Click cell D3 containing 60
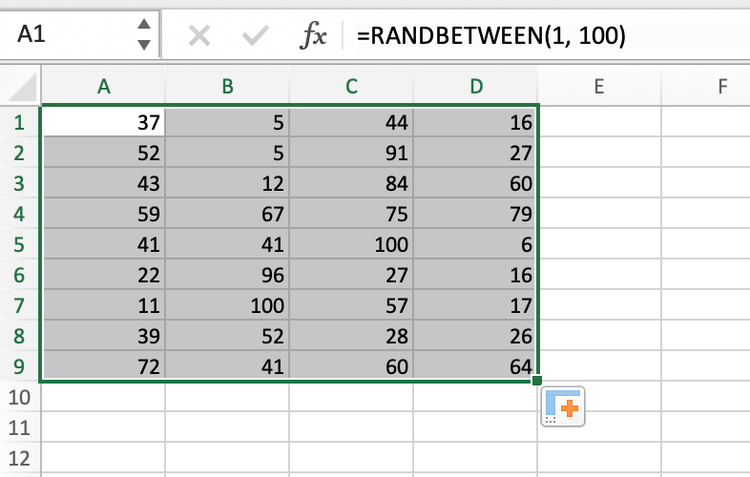 (475, 183)
